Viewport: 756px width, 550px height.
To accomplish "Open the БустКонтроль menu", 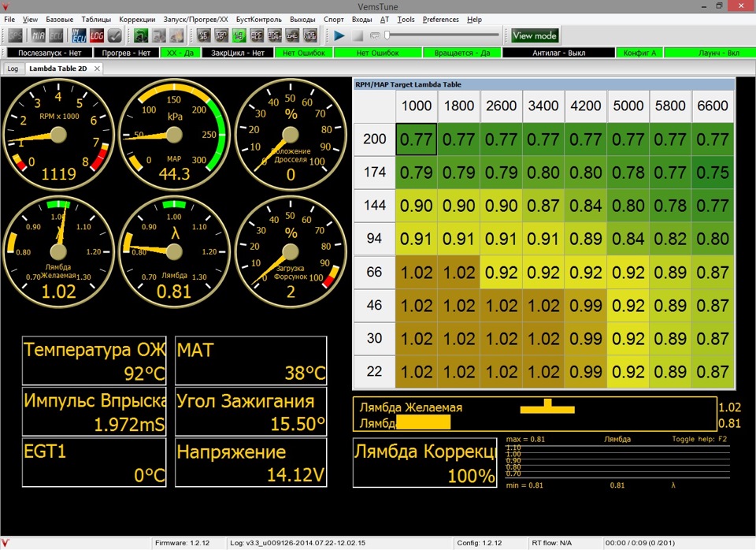I will coord(258,19).
